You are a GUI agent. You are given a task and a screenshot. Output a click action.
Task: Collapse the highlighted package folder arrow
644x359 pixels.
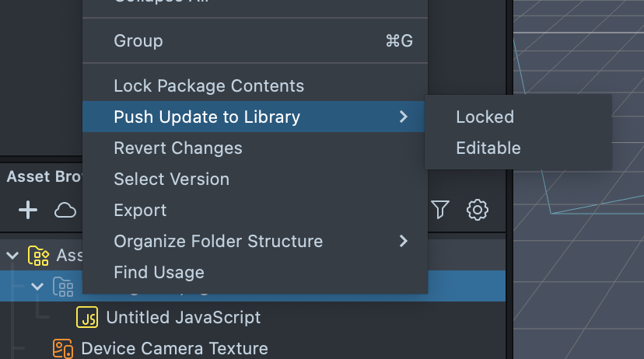point(37,287)
